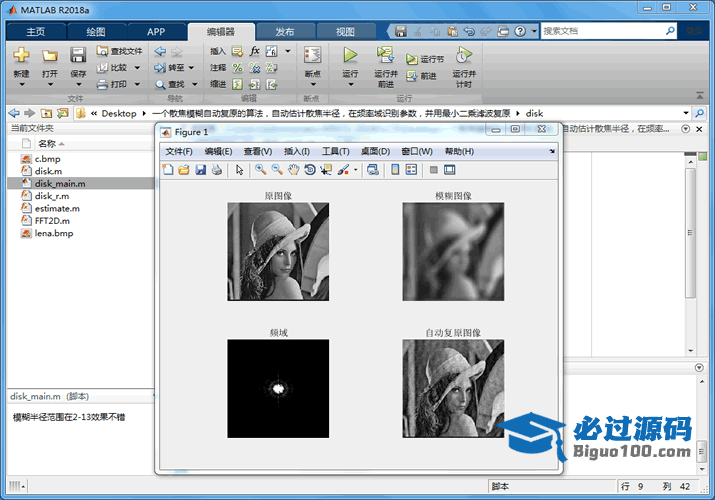715x500 pixels.
Task: Select the Pan hand tool in Figure
Action: click(293, 170)
